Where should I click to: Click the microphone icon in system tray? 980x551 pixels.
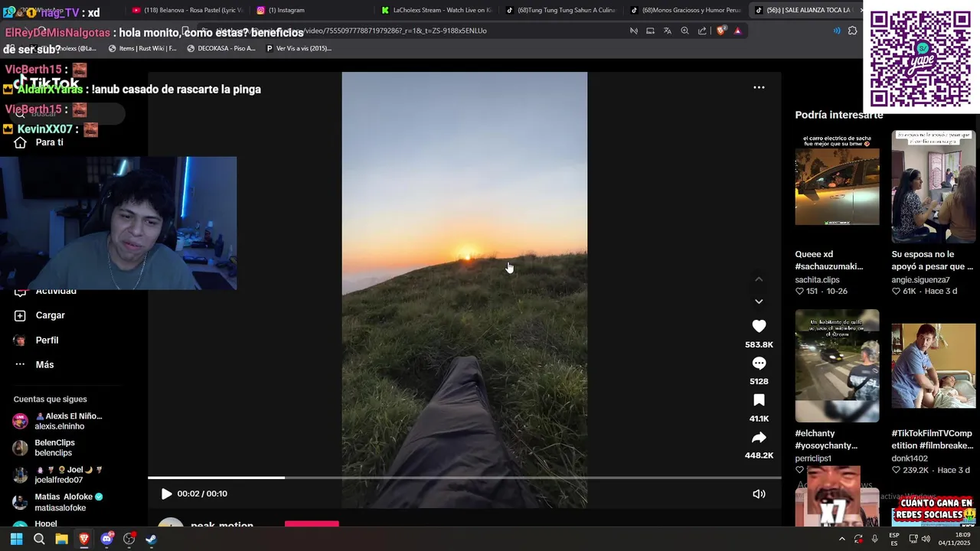point(874,539)
